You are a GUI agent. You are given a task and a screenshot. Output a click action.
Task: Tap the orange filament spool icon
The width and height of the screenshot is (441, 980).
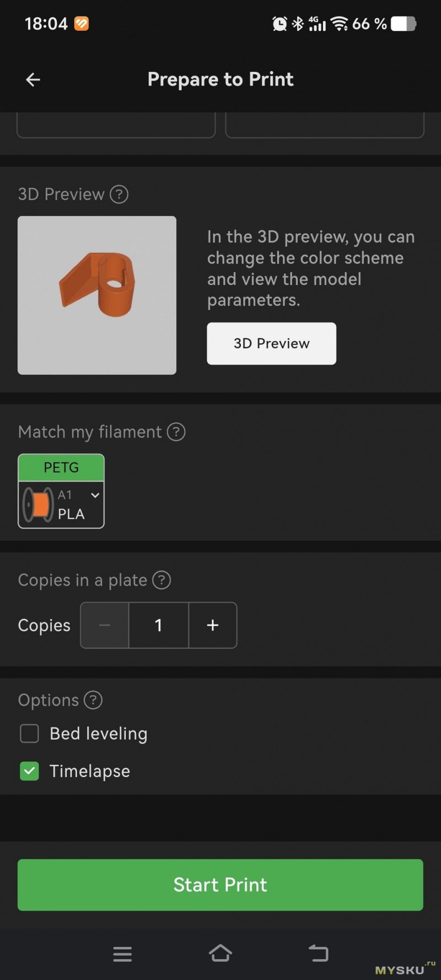tap(37, 505)
